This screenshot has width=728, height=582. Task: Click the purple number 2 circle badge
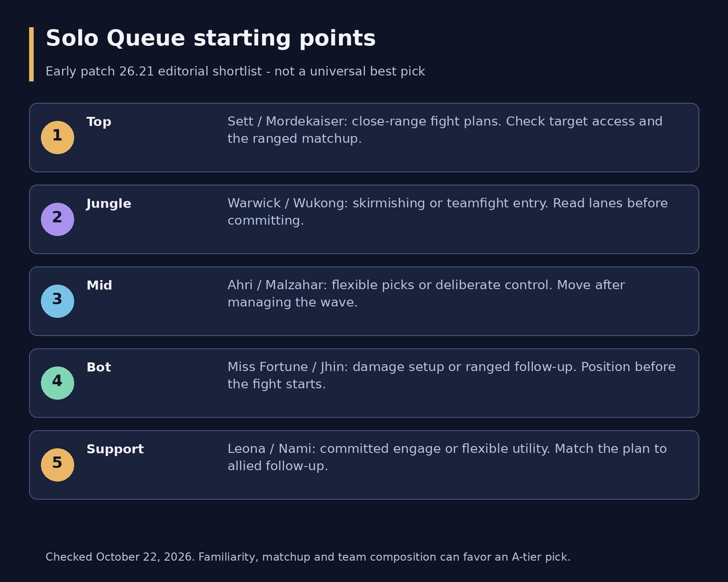pyautogui.click(x=57, y=219)
